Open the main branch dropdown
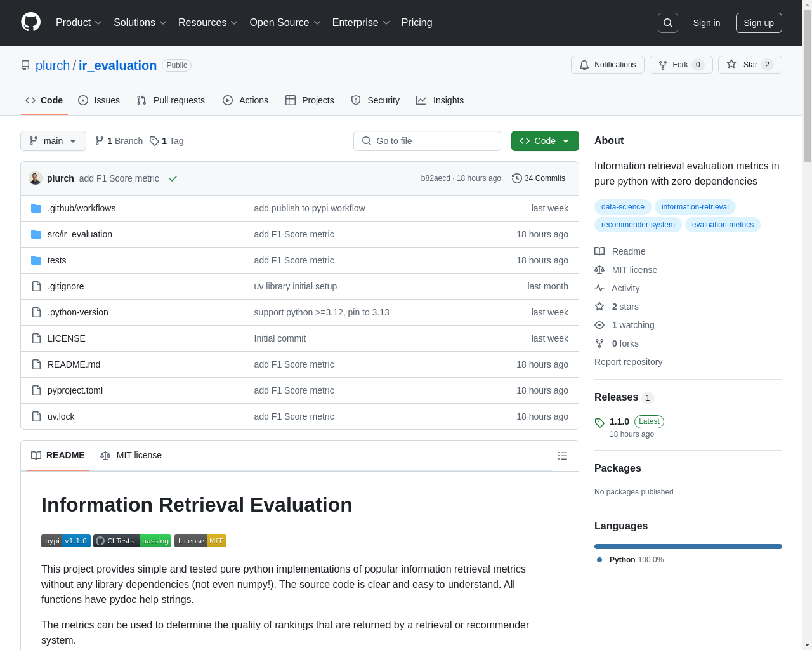The width and height of the screenshot is (812, 650). coord(53,141)
